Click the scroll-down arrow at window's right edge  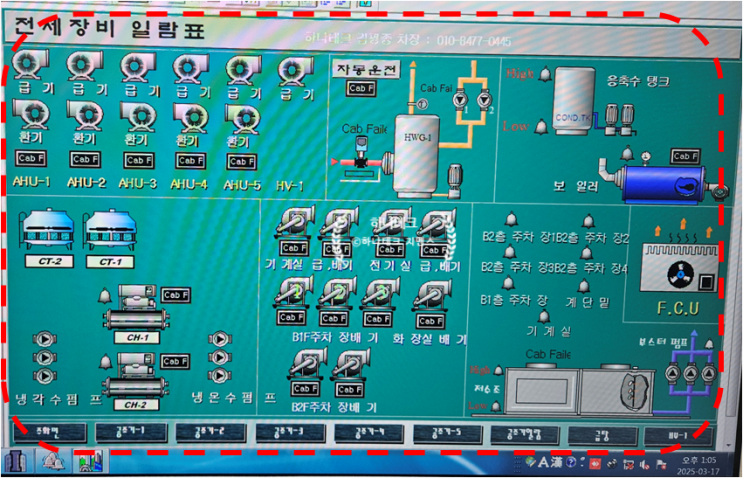point(730,445)
